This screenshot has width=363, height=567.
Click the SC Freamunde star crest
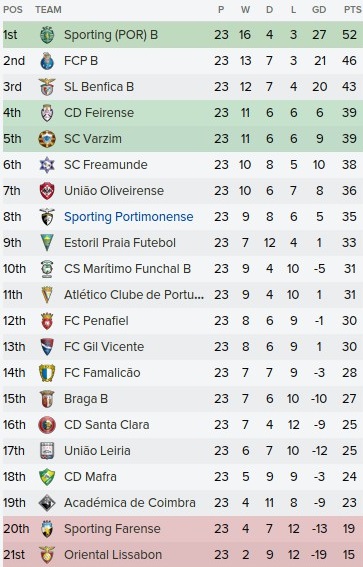pyautogui.click(x=47, y=165)
